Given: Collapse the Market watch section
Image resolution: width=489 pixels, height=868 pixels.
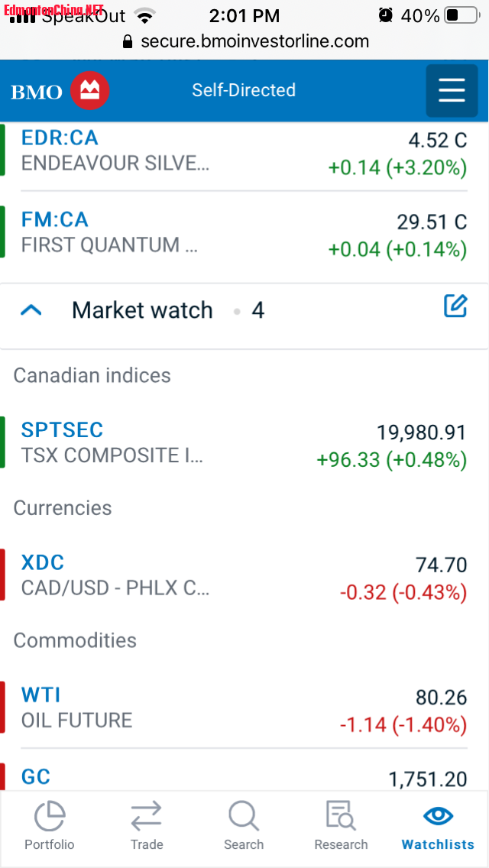Looking at the screenshot, I should 31,310.
